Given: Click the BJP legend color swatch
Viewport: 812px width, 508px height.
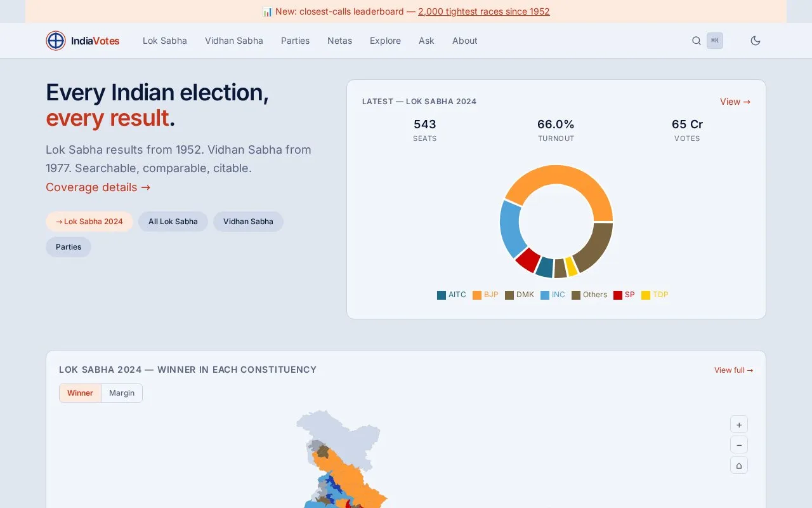Looking at the screenshot, I should (x=477, y=295).
